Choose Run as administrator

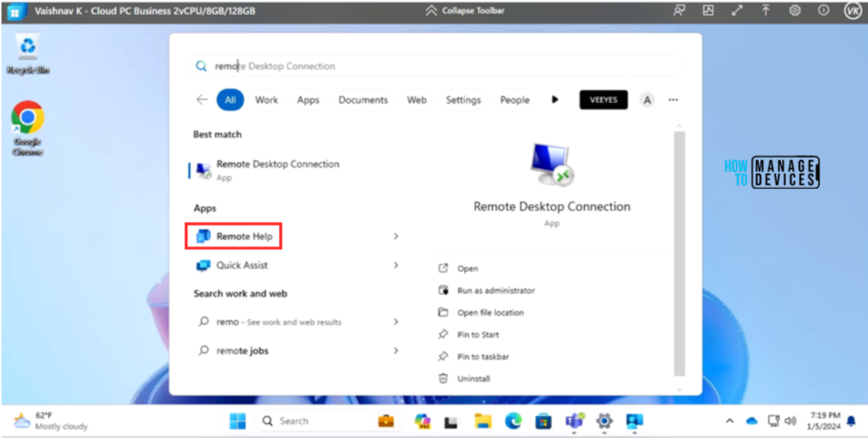point(487,291)
